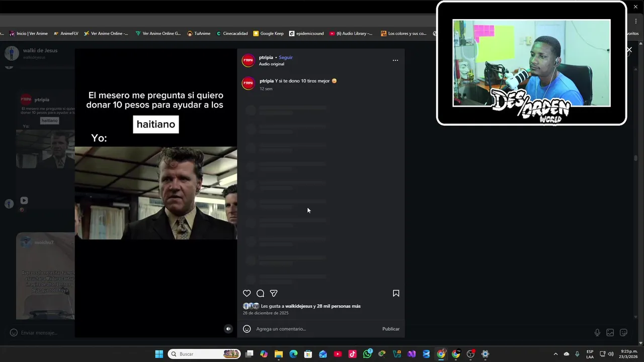The height and width of the screenshot is (362, 644).
Task: Click the 12 sem timestamp under caption
Action: (266, 89)
